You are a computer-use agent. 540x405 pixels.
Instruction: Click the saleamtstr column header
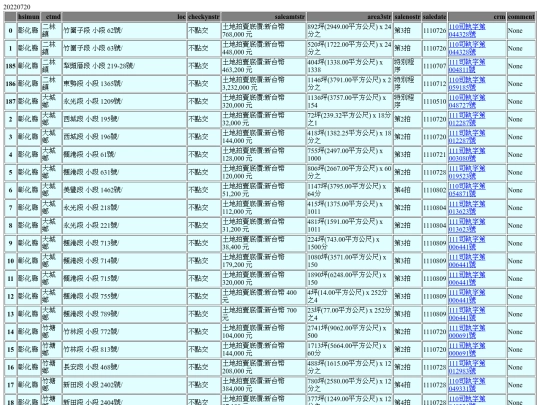point(263,17)
